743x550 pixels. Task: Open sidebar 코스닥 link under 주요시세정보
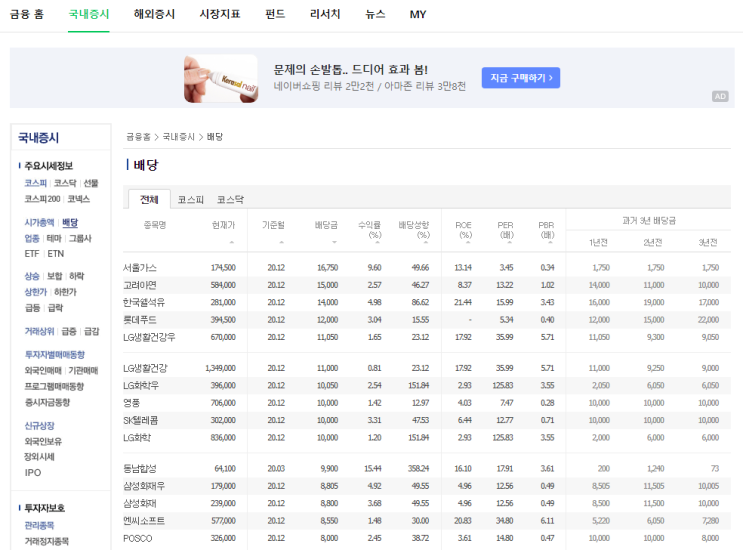click(x=65, y=183)
